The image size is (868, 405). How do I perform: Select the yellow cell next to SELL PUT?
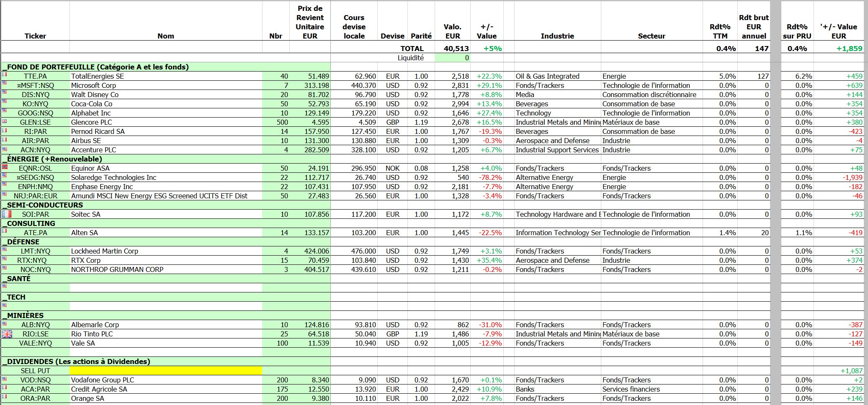click(166, 371)
